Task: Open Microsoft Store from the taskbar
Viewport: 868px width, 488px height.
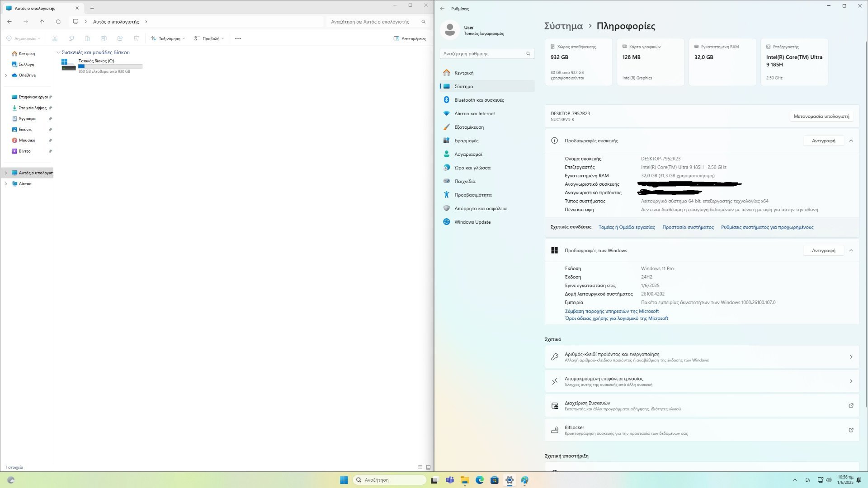Action: pyautogui.click(x=495, y=480)
